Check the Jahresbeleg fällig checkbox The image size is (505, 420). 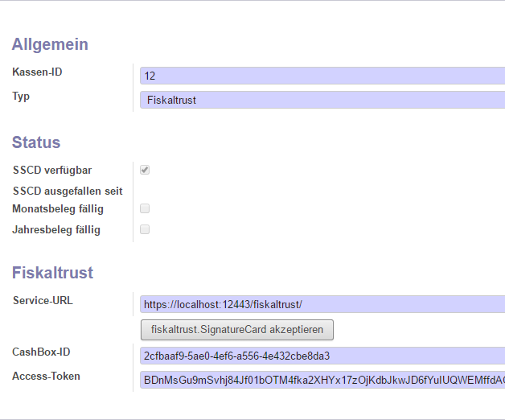[x=145, y=229]
